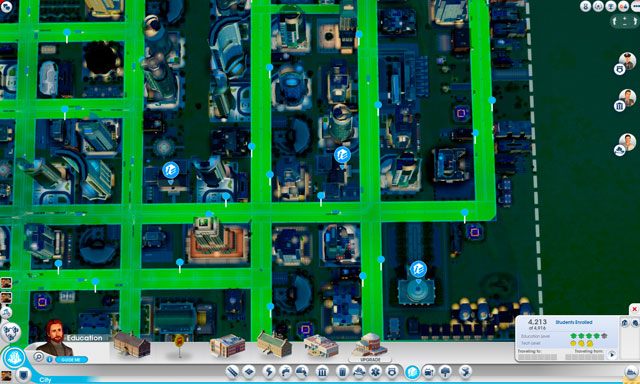Screen dimensions: 640x384
Task: Click the large glowing city circle icon
Action: [14, 358]
